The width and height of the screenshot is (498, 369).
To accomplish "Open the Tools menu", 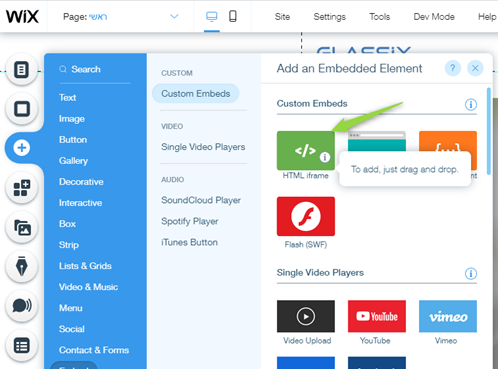I will 379,17.
